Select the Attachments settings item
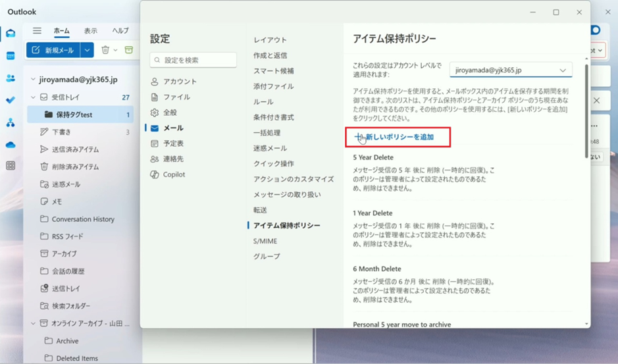The image size is (618, 364). tap(274, 86)
